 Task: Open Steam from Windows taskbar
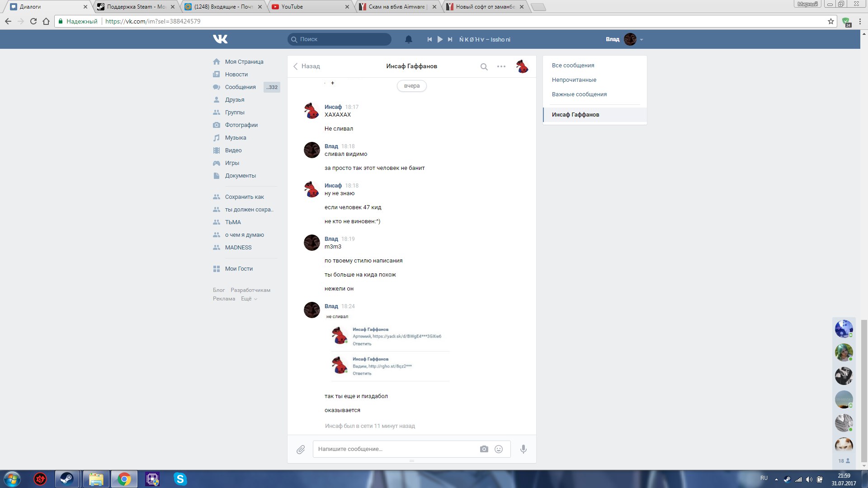click(x=67, y=479)
